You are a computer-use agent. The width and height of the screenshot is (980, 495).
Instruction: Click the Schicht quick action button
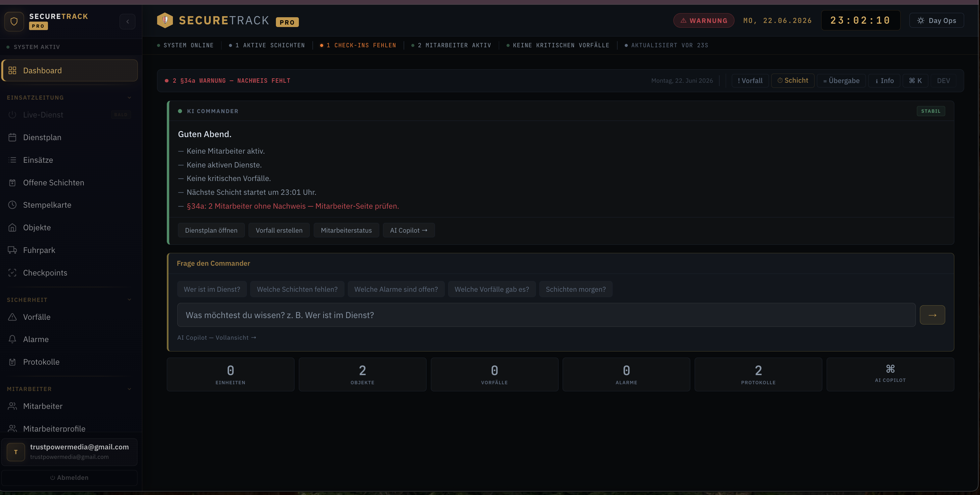pos(793,81)
